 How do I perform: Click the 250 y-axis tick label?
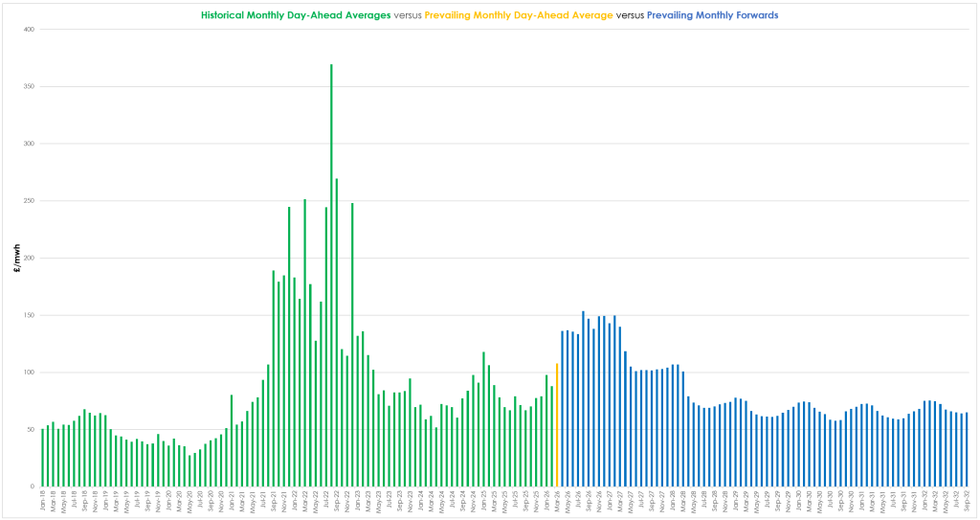(x=29, y=201)
